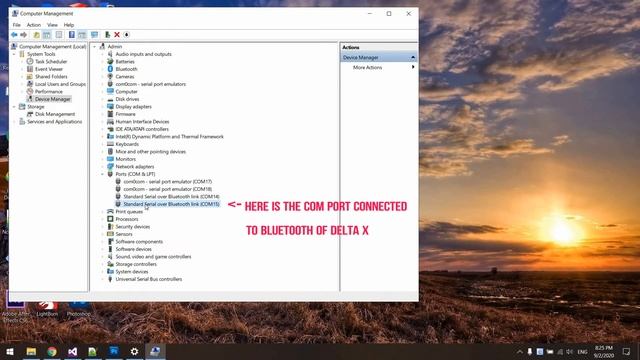
Task: Select Sound, video and game controllers
Action: (x=153, y=257)
